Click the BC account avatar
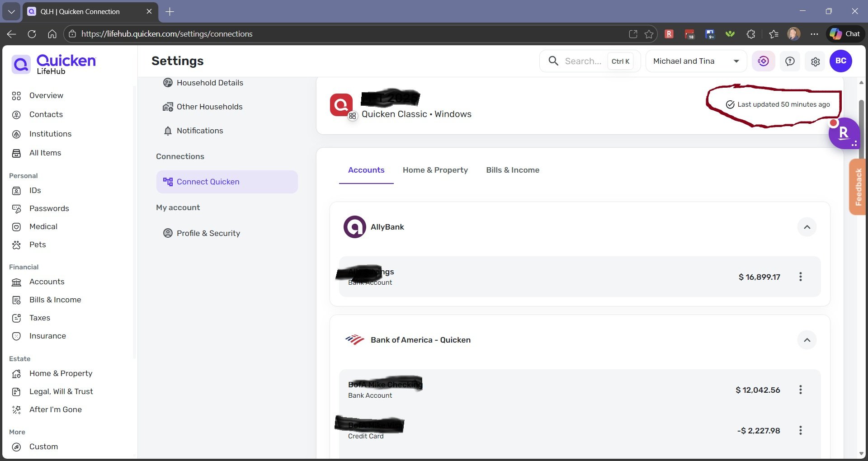 (841, 61)
